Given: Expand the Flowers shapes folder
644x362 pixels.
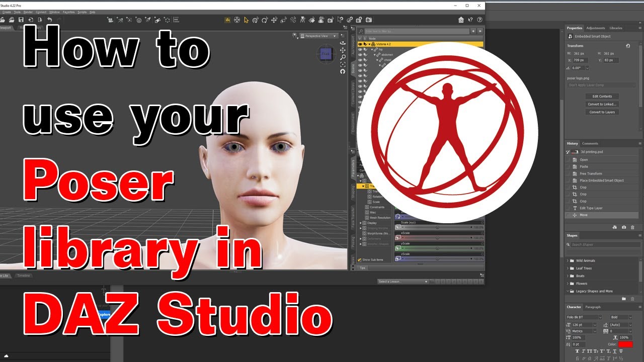Looking at the screenshot, I should click(568, 284).
